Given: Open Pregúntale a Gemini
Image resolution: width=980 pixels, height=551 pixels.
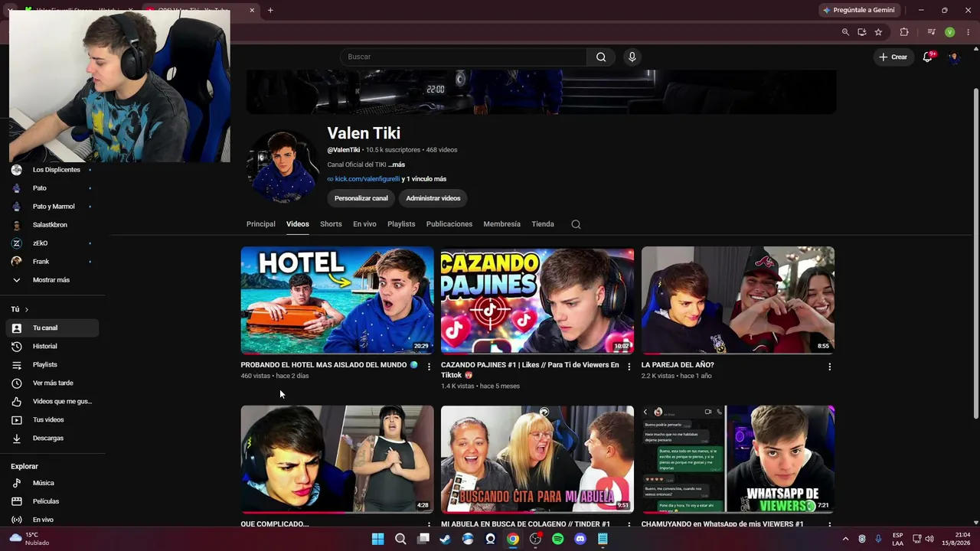Looking at the screenshot, I should click(858, 10).
